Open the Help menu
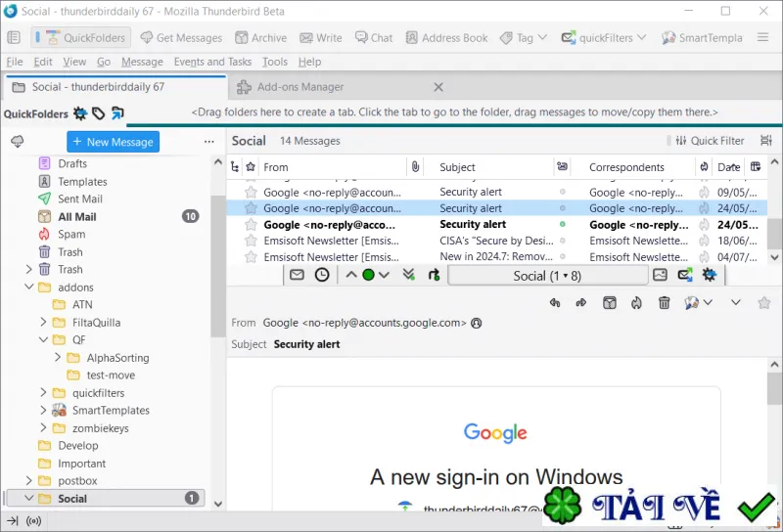Image resolution: width=783 pixels, height=532 pixels. (309, 62)
